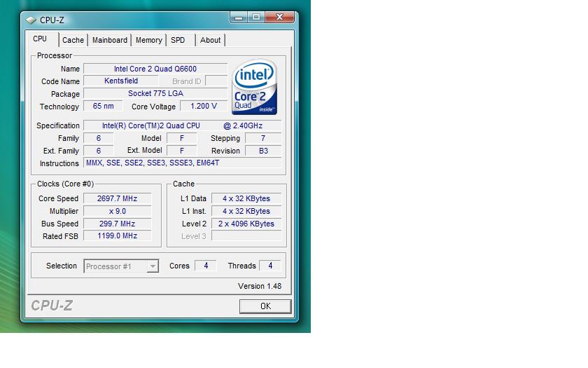Viewport: 588px width, 368px height.
Task: Click the CPU-Z title bar icon
Action: tap(31, 20)
